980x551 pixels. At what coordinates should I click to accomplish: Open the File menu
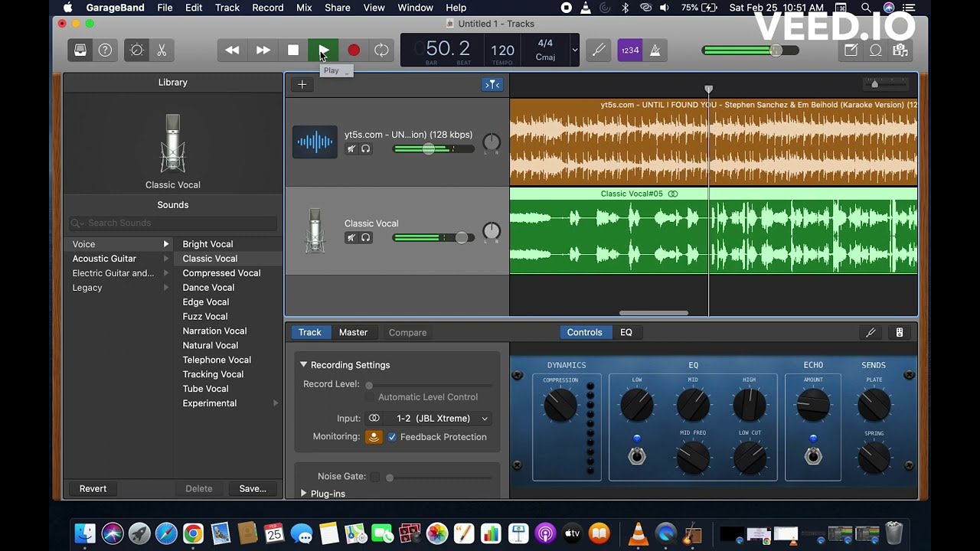165,8
